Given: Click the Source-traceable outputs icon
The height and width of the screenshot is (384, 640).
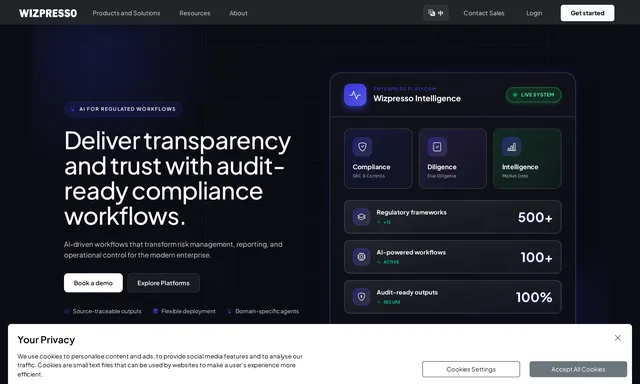Looking at the screenshot, I should tap(67, 311).
